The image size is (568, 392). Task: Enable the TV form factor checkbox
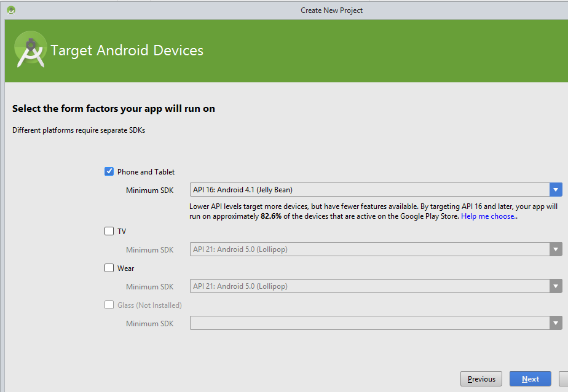pos(109,231)
